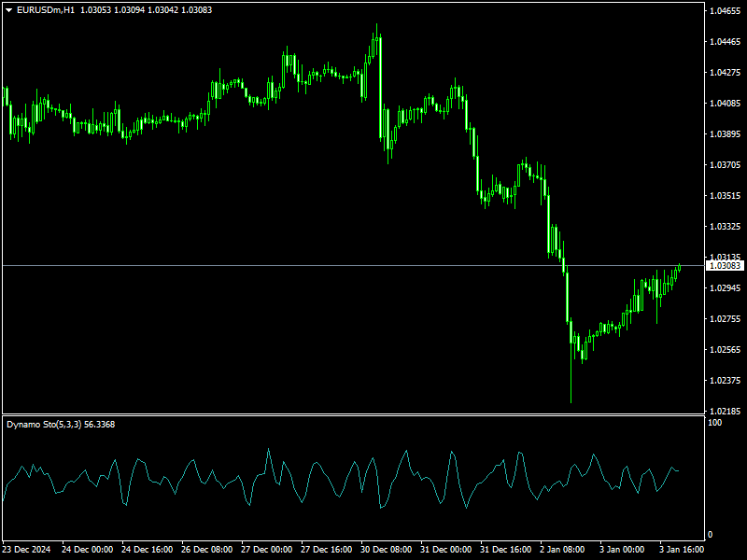Click the 24 Dec 00:00 time label
This screenshot has width=747, height=560.
[x=87, y=550]
